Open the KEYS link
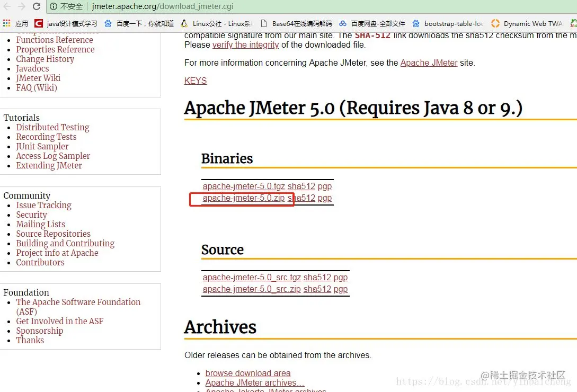577x392 pixels. [196, 81]
